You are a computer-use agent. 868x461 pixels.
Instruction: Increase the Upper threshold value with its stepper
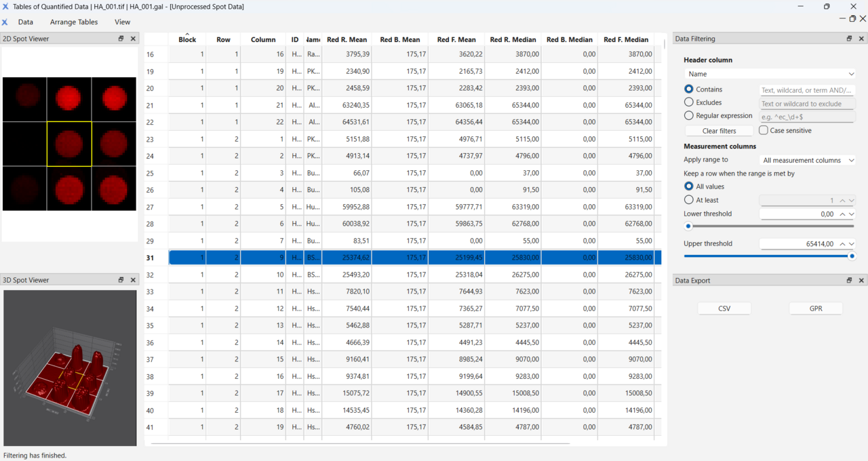tap(842, 243)
